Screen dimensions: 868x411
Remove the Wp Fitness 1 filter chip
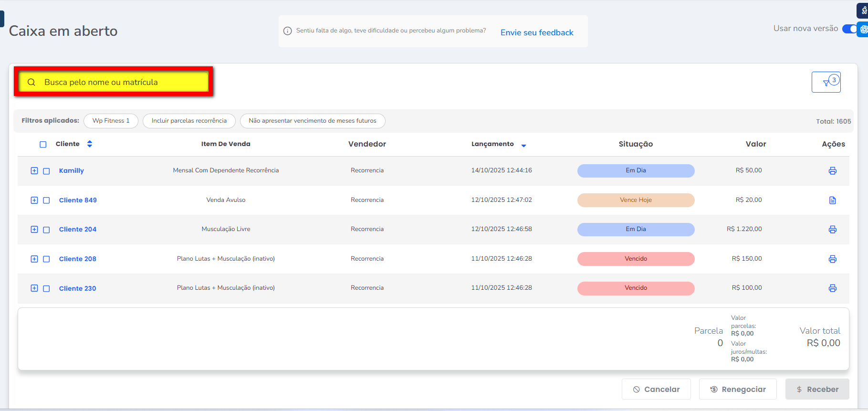[111, 121]
